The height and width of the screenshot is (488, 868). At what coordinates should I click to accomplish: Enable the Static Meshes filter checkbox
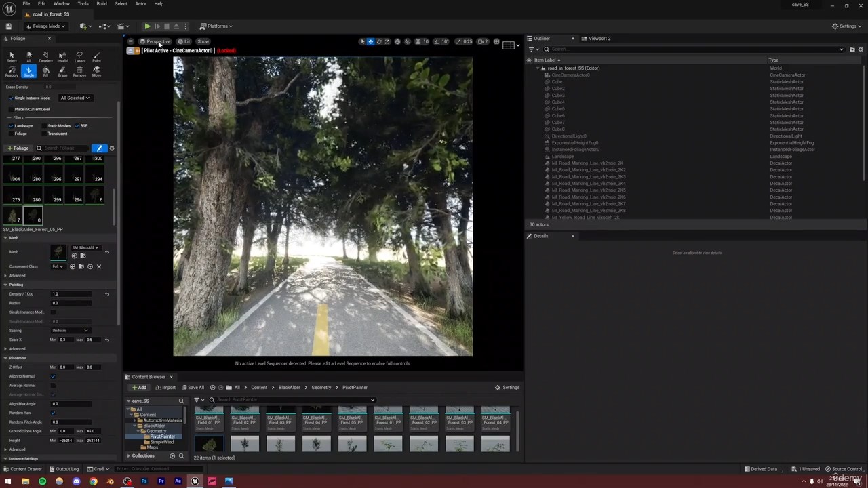(x=44, y=126)
